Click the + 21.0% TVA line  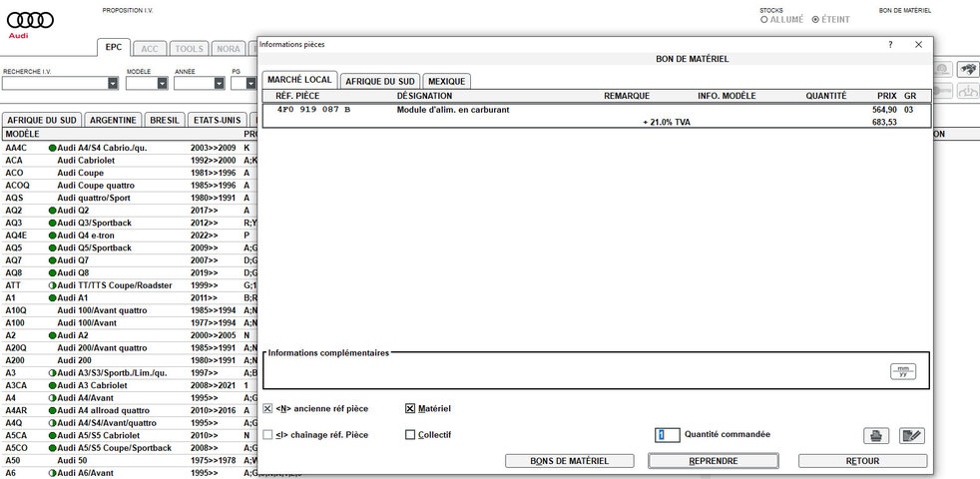point(667,123)
